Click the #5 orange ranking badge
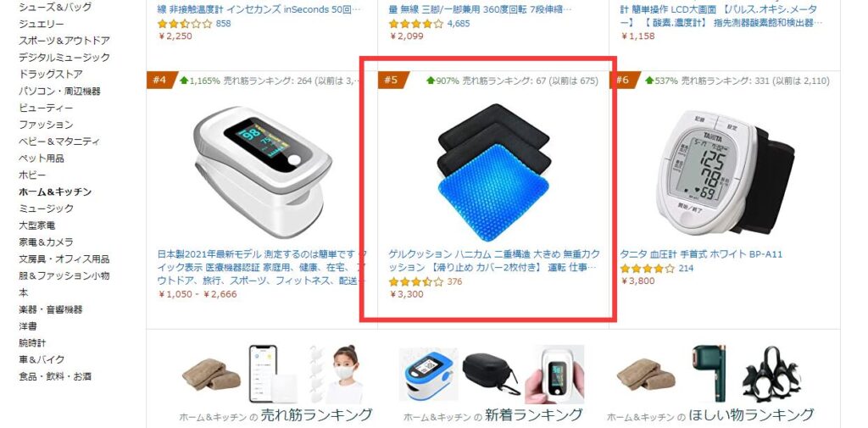The image size is (868, 428). (391, 81)
